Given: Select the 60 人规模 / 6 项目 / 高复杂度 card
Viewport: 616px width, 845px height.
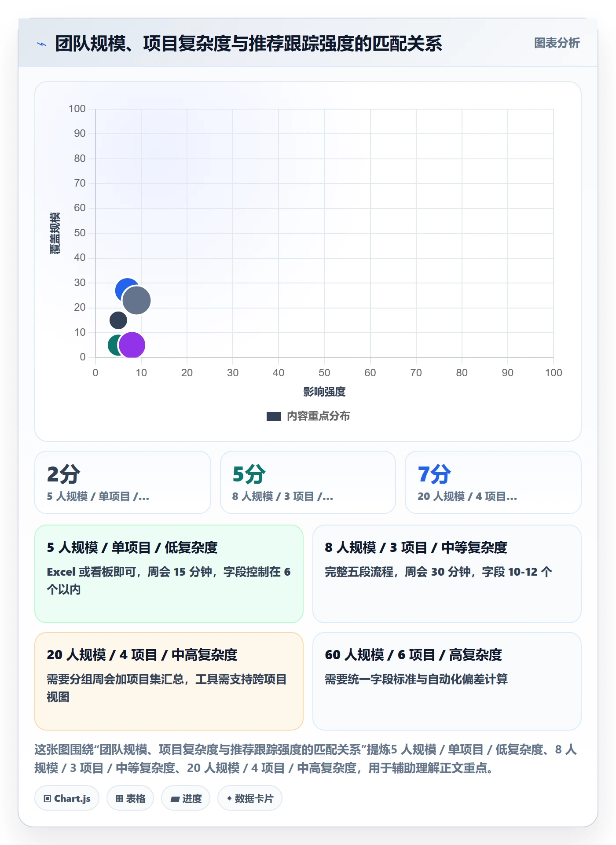Looking at the screenshot, I should pos(447,681).
